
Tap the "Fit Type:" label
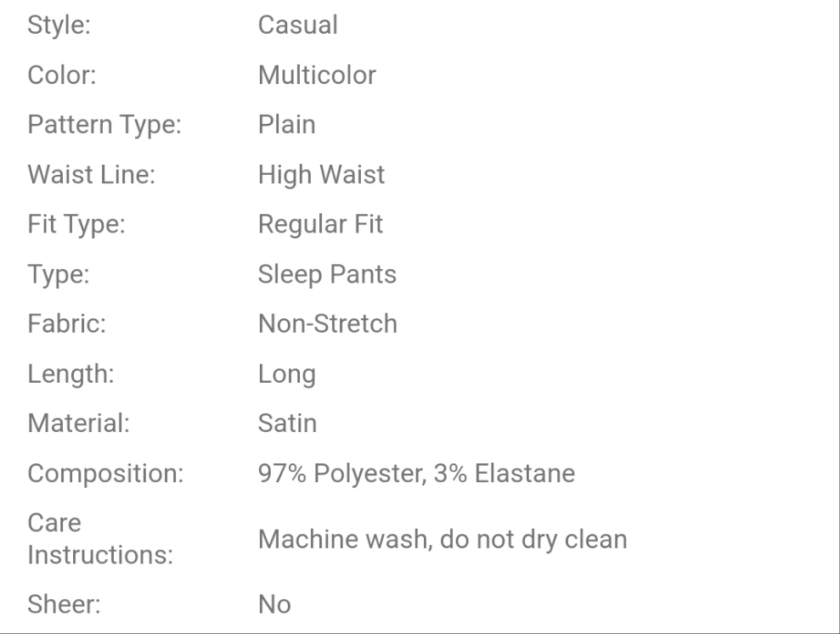click(78, 224)
